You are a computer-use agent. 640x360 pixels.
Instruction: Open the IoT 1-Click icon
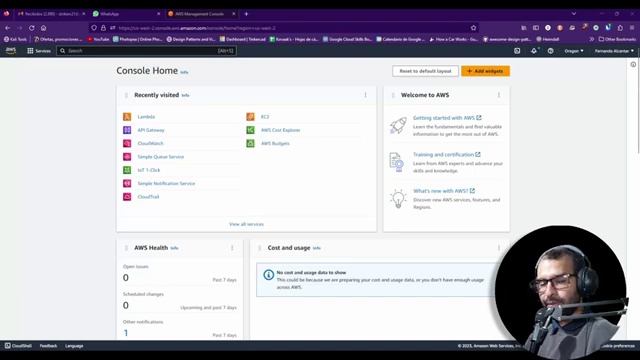coord(127,170)
